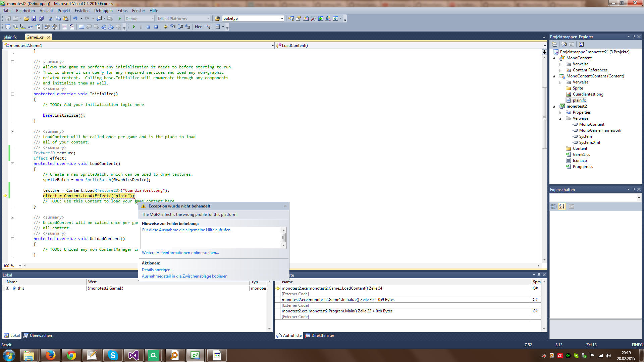Collapse the monotest2 project node
This screenshot has width=644, height=362.
[x=554, y=107]
